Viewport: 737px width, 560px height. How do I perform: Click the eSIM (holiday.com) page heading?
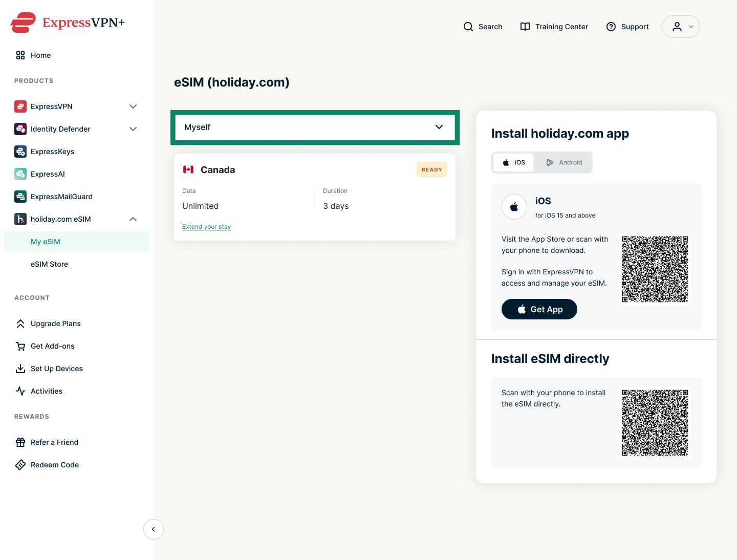click(232, 82)
